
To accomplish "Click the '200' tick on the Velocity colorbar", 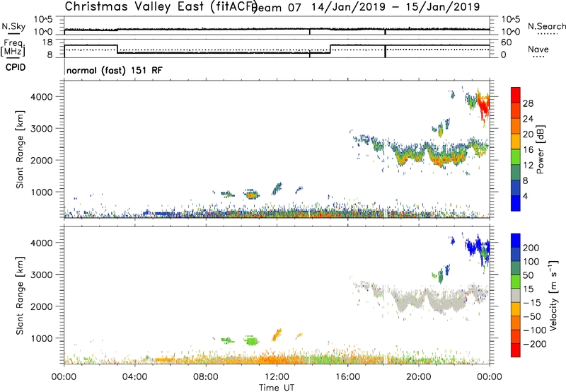I will 531,248.
